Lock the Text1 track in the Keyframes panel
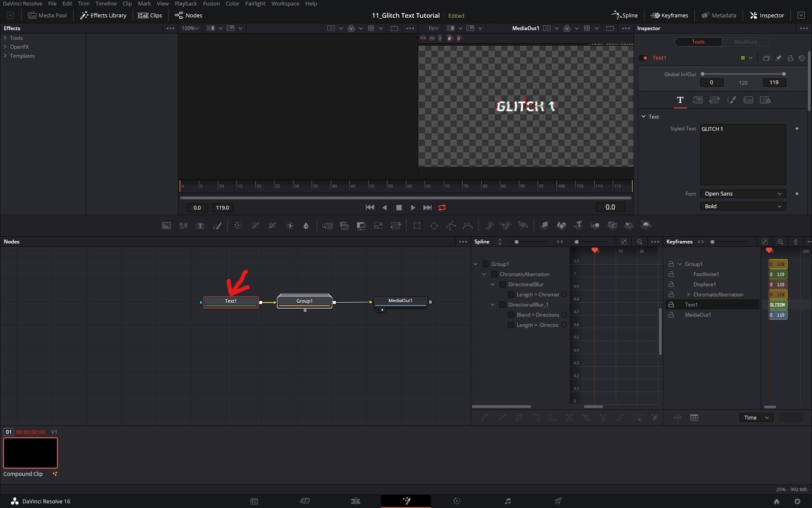 [x=671, y=304]
